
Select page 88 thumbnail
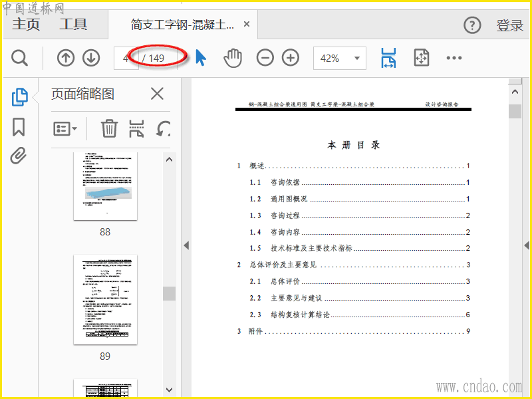(106, 186)
